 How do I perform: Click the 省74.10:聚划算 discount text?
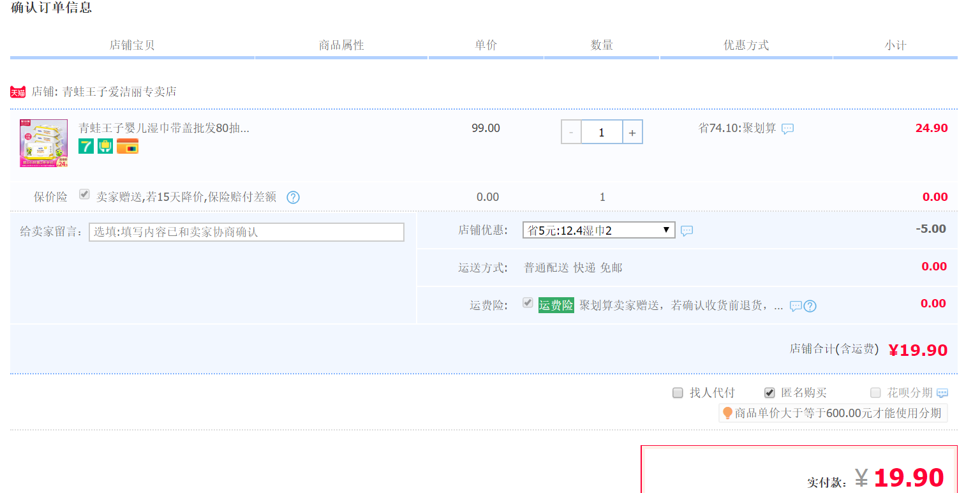tap(737, 128)
